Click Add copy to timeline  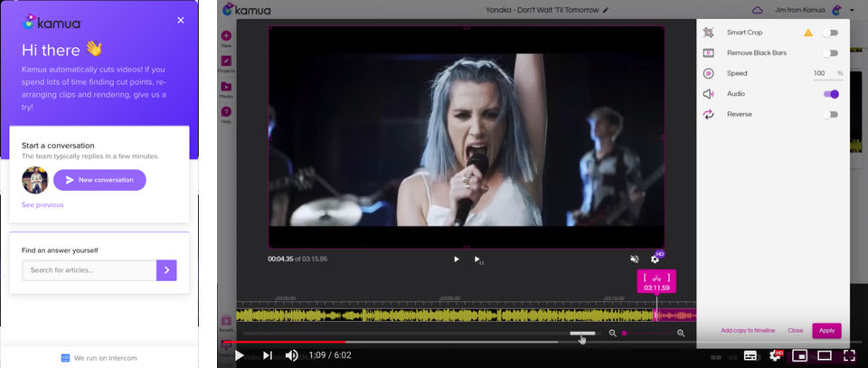(x=748, y=330)
